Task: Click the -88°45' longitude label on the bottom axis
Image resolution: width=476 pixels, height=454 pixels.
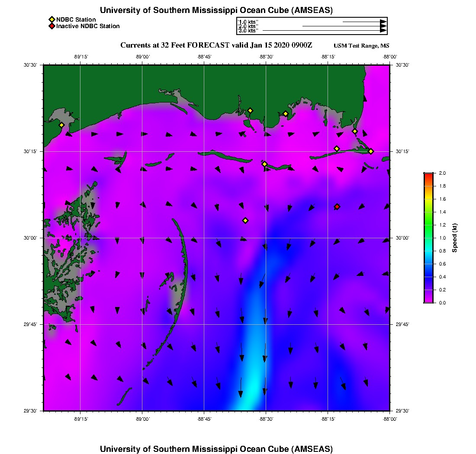Action: point(204,419)
